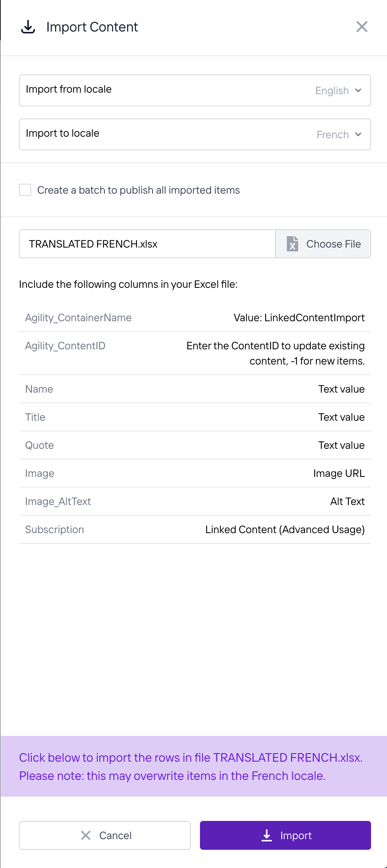This screenshot has width=387, height=868.
Task: Click the download arrow icon on Import button
Action: pos(267,835)
